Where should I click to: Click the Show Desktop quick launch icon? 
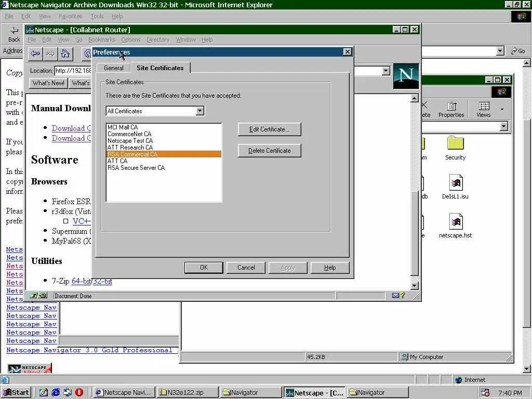coord(44,393)
